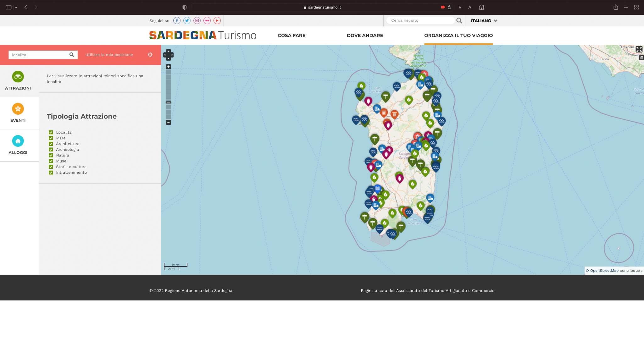Open the Facebook social icon

pos(177,21)
